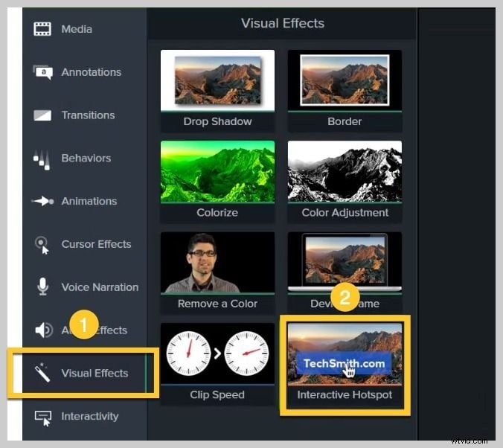Click the Visual Effects panel heading
The height and width of the screenshot is (448, 503).
point(283,23)
